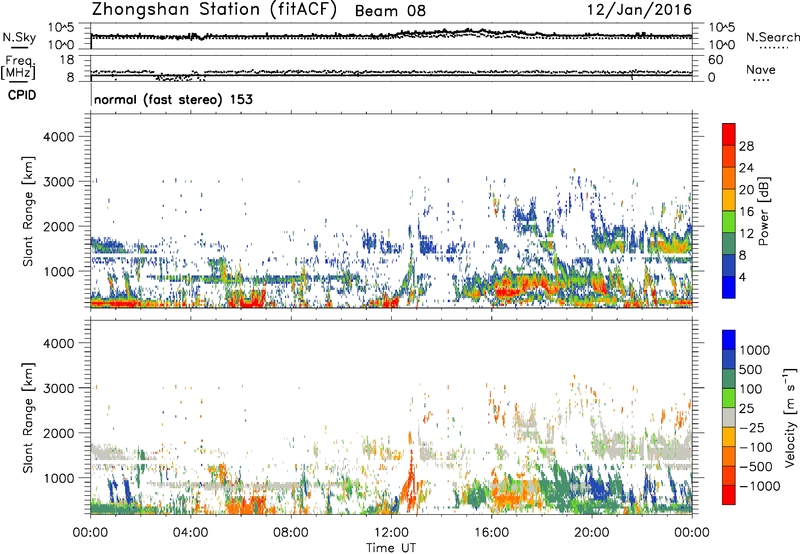Select '3000' tick of Power panel range axis
This screenshot has width=800, height=554.
58,182
